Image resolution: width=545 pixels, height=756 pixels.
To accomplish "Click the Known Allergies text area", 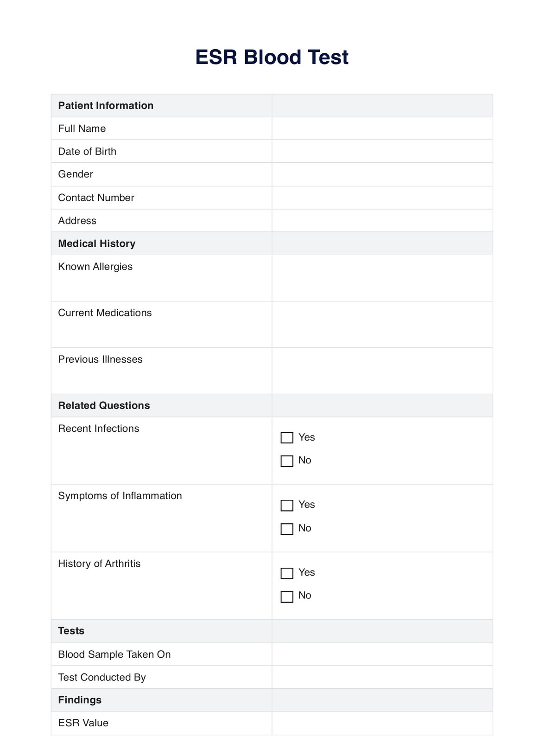I will coord(382,278).
